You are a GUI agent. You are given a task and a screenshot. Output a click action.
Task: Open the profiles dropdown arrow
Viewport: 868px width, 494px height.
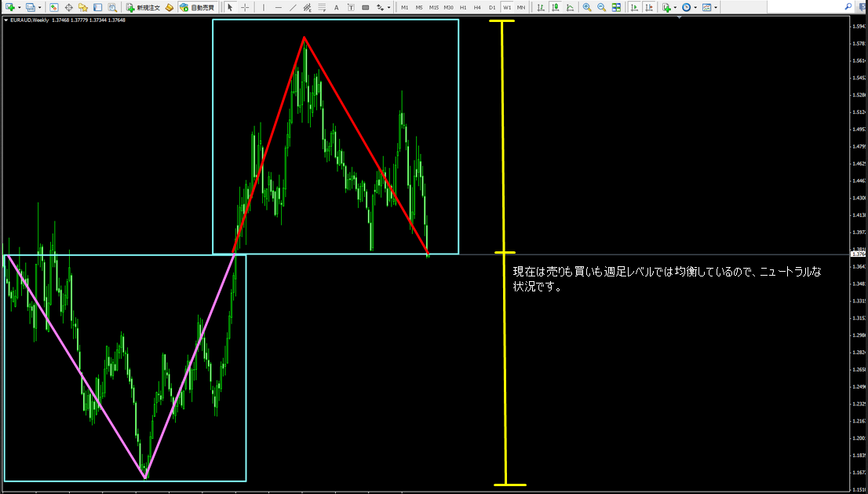[x=40, y=7]
